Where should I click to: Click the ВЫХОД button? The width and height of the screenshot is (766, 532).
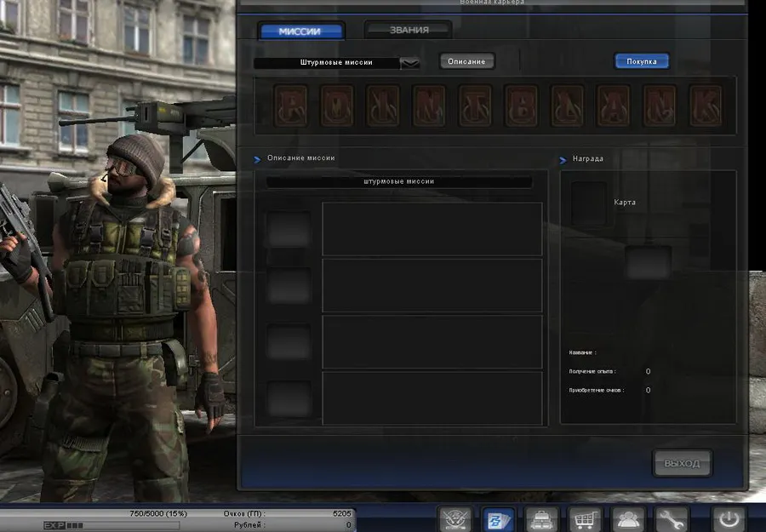682,463
